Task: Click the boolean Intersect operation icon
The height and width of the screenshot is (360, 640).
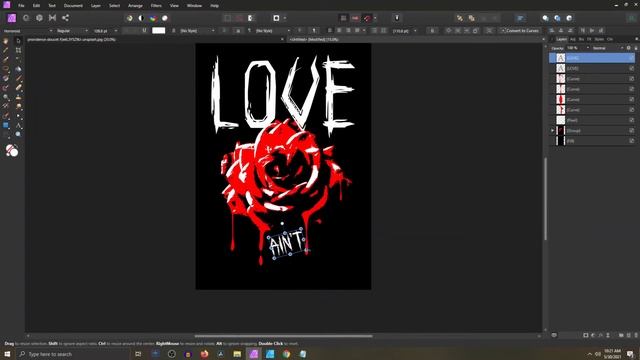Action: click(569, 18)
